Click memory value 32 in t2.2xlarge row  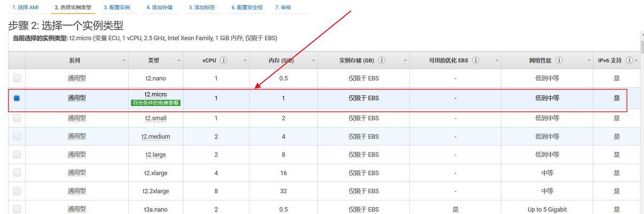(283, 191)
